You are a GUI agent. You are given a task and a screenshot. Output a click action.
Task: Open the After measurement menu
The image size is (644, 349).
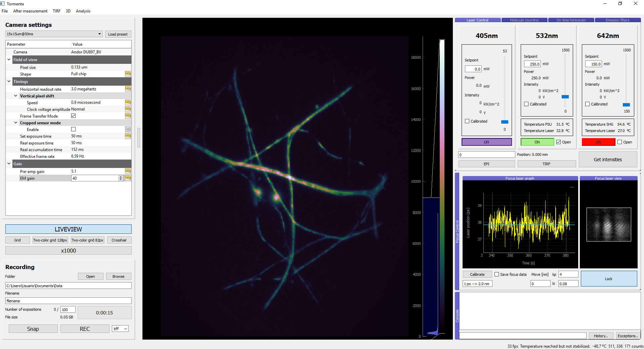coord(30,11)
